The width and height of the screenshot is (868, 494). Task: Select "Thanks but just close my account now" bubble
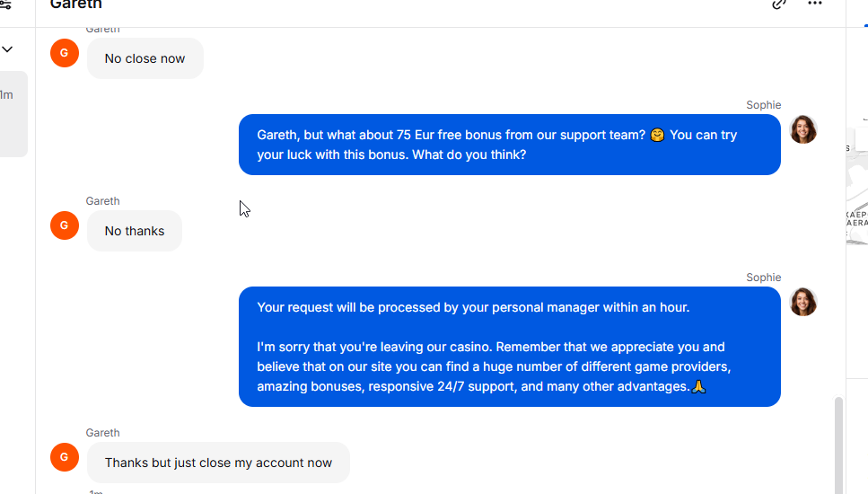click(218, 463)
